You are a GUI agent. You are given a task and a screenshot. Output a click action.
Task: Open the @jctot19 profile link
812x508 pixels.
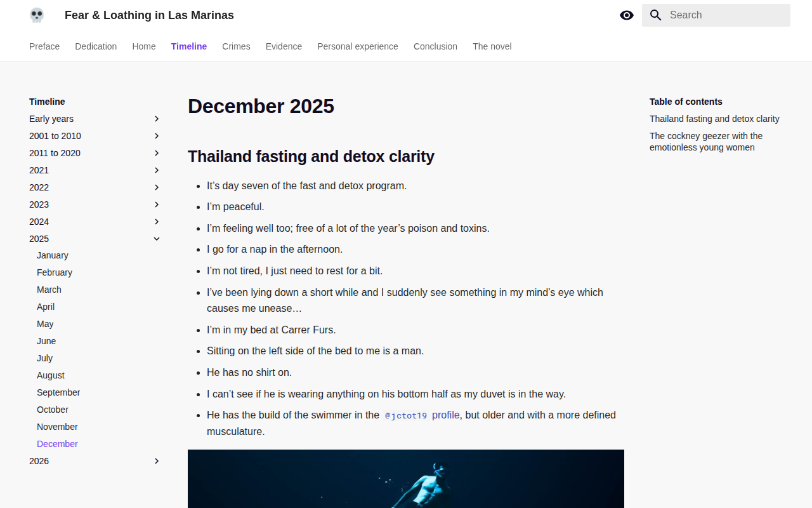(x=422, y=415)
